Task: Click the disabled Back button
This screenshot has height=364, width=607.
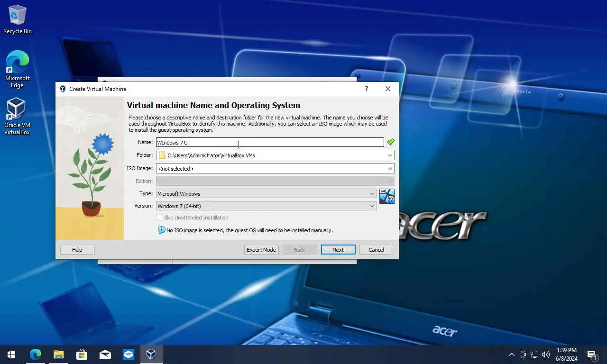Action: pyautogui.click(x=300, y=250)
